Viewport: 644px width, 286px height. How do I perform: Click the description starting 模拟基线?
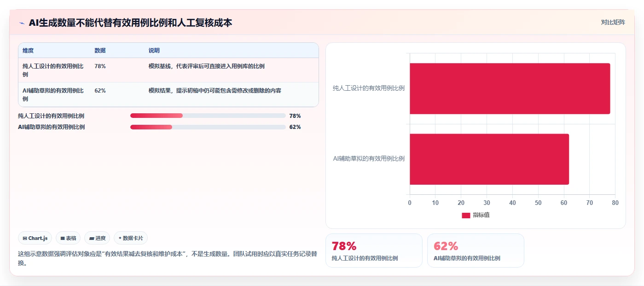(206, 66)
